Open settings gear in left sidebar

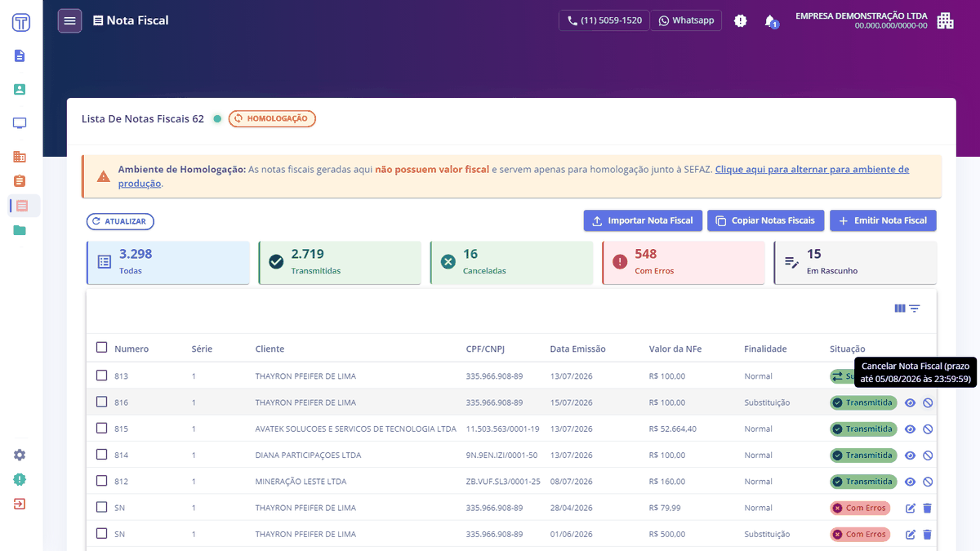pyautogui.click(x=20, y=455)
